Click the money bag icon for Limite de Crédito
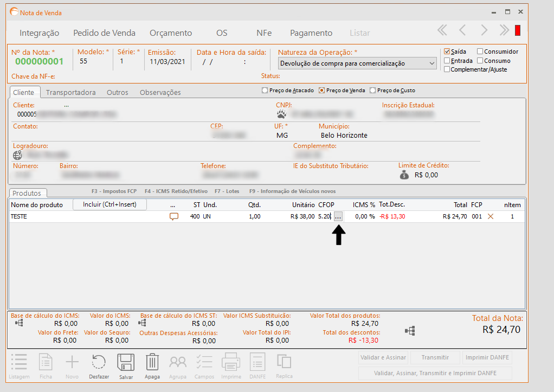The width and height of the screenshot is (554, 392). coord(404,175)
